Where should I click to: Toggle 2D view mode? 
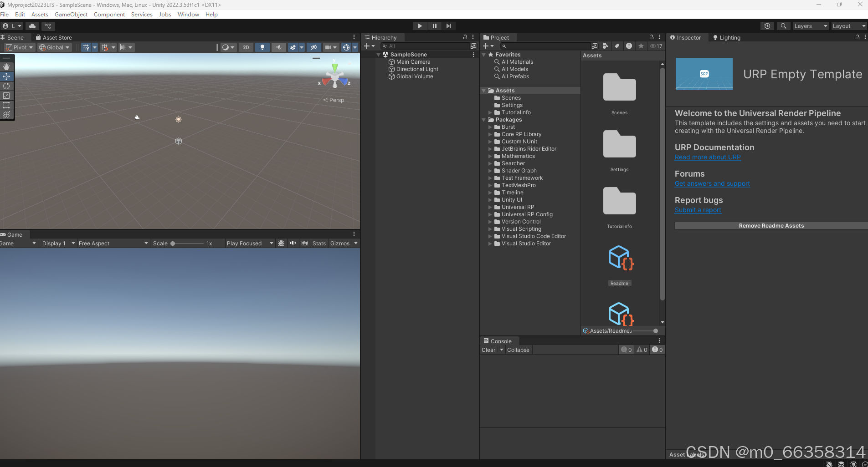coord(246,47)
